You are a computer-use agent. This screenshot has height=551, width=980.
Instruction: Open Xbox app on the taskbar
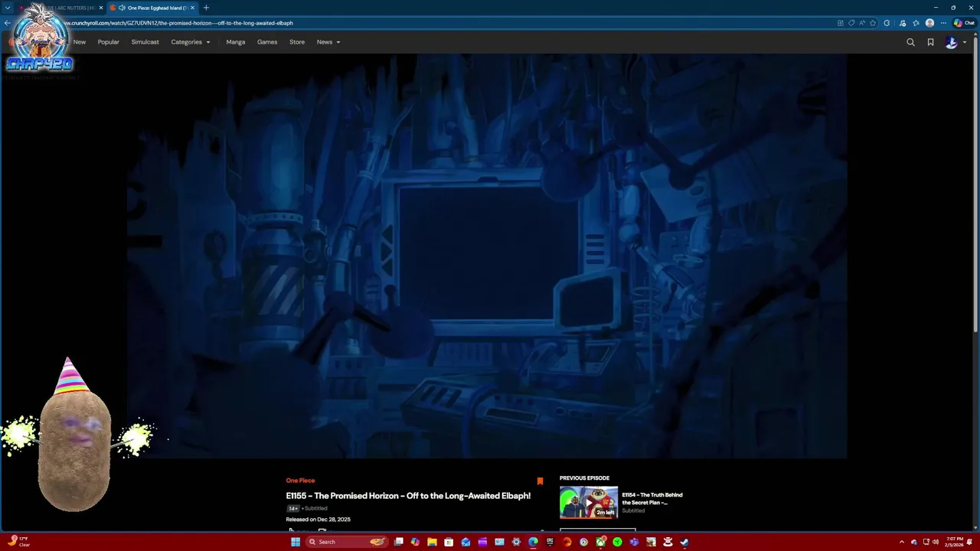tap(601, 542)
